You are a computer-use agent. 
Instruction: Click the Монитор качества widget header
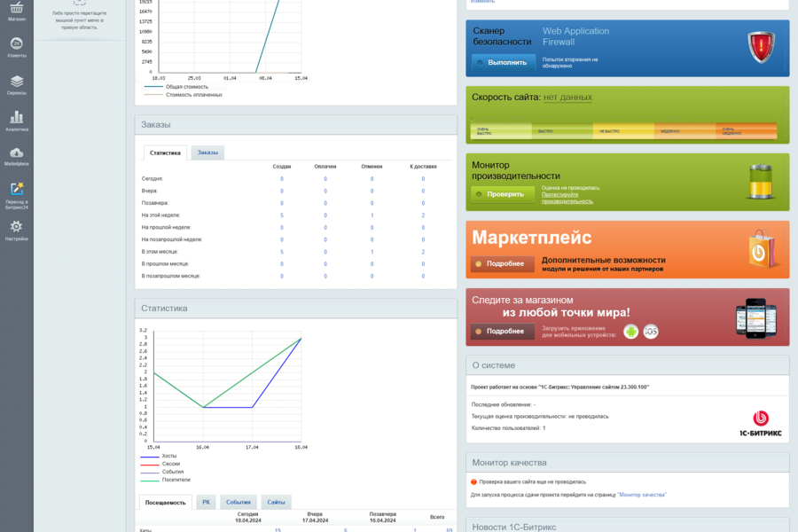click(628, 463)
